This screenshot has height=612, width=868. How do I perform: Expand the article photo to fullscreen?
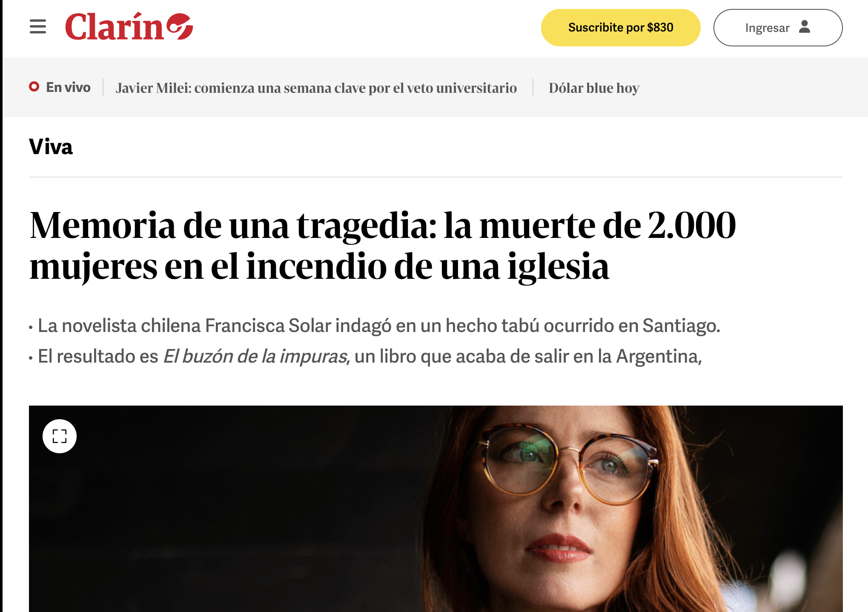click(60, 436)
